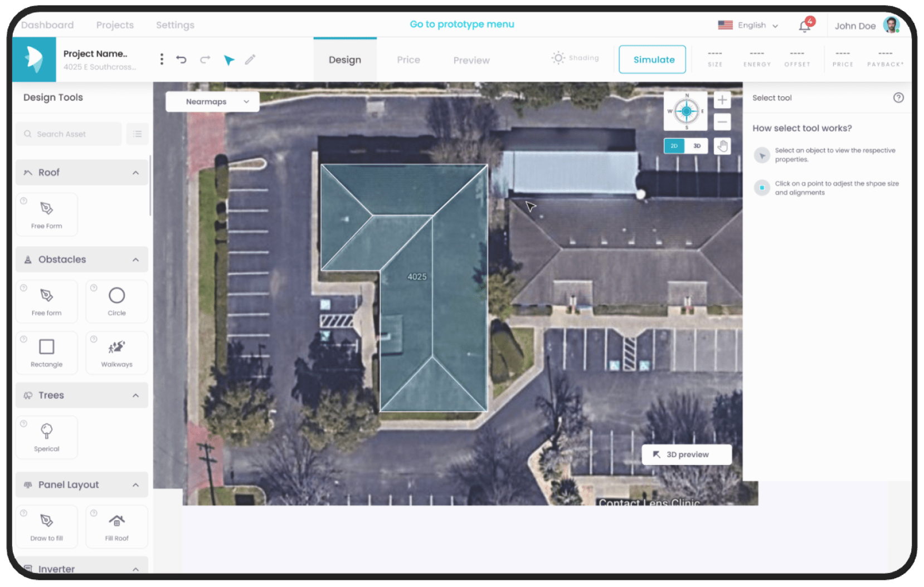Click the redo arrow icon
The height and width of the screenshot is (587, 924).
pos(205,59)
